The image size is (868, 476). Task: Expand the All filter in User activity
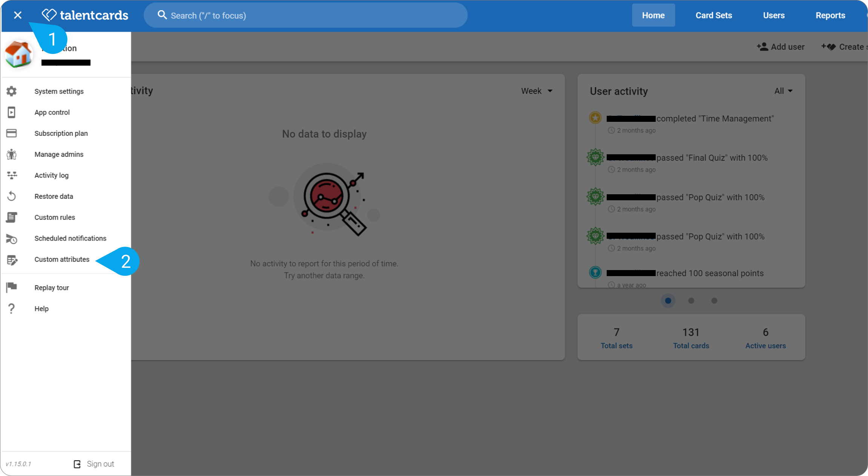click(x=784, y=91)
